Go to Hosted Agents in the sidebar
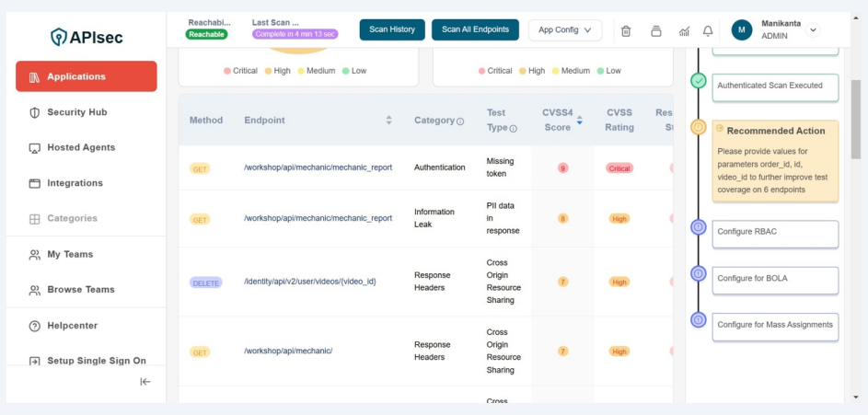The width and height of the screenshot is (868, 415). pyautogui.click(x=81, y=147)
